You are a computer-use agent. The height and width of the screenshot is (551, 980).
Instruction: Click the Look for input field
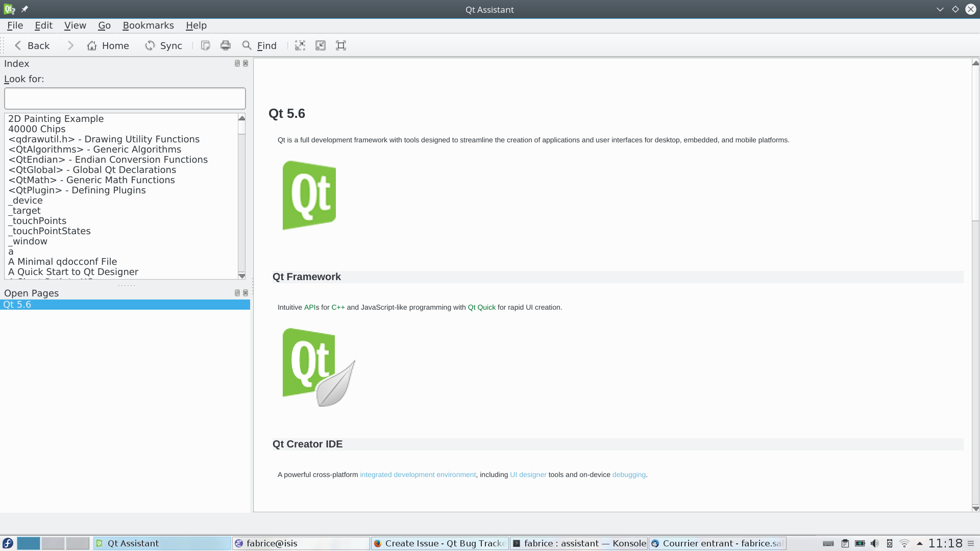tap(125, 98)
